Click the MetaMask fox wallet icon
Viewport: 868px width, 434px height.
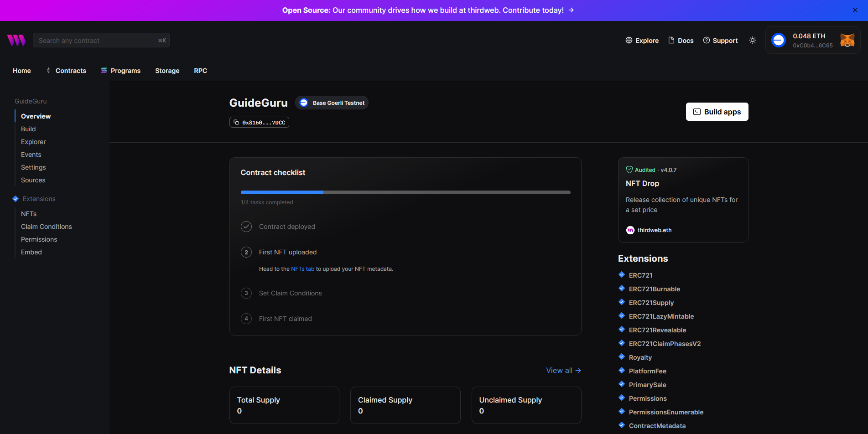(847, 40)
